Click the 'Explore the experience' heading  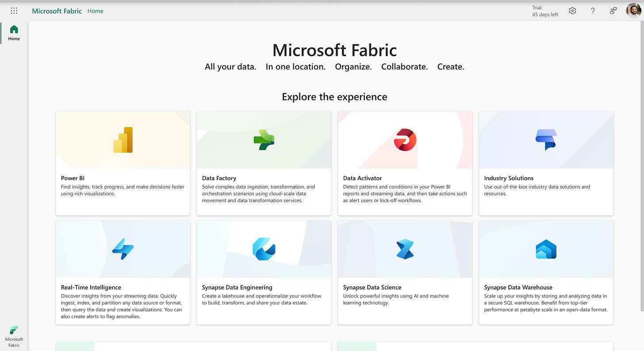click(334, 97)
